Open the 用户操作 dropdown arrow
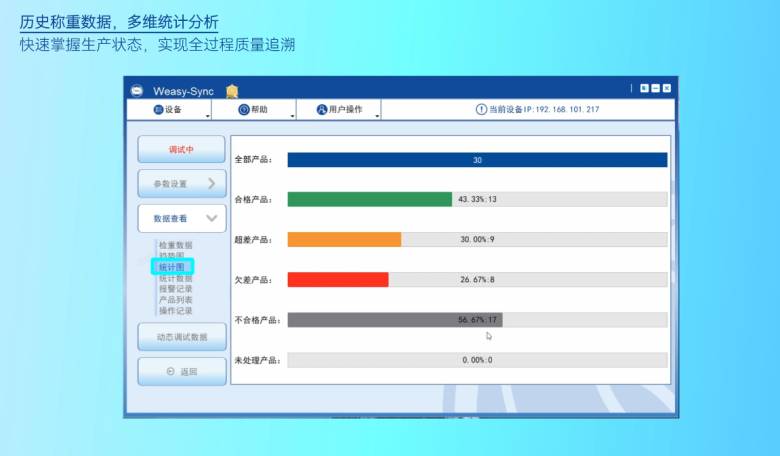780x456 pixels. [x=377, y=116]
